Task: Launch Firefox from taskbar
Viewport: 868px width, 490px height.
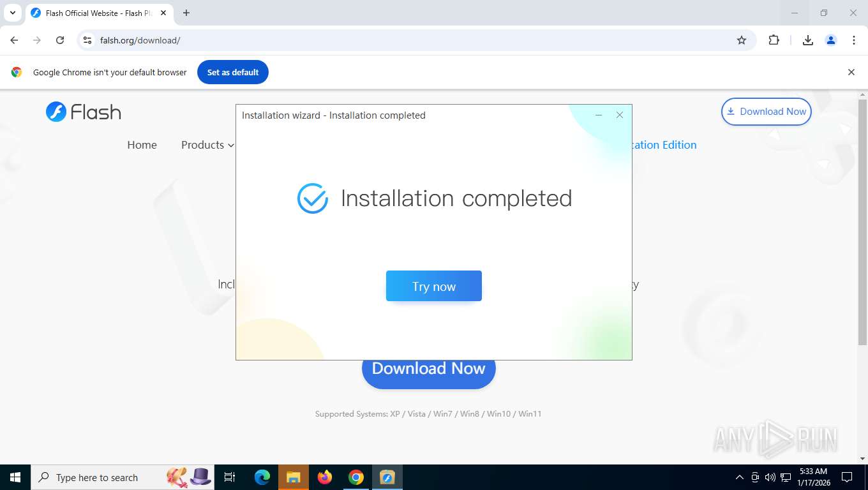Action: click(325, 477)
